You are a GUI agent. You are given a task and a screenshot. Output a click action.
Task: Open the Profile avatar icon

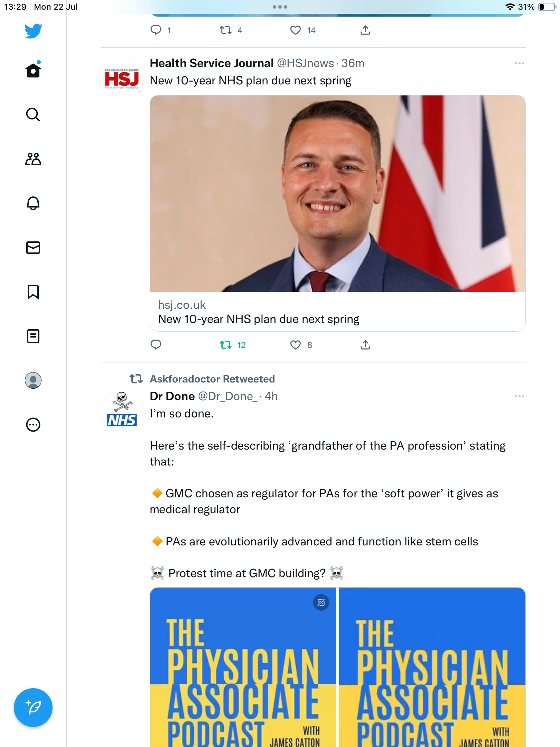pos(33,380)
